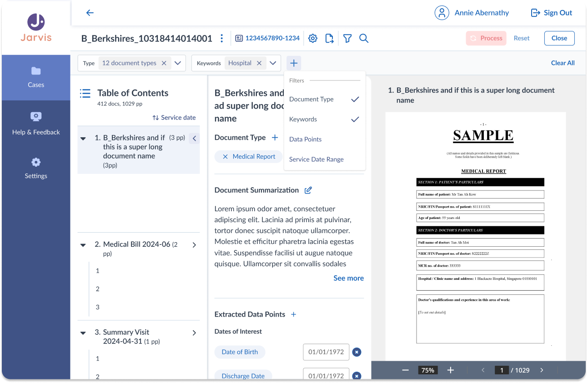Edit Document Summarization pencil icon
The image size is (588, 383).
click(308, 190)
